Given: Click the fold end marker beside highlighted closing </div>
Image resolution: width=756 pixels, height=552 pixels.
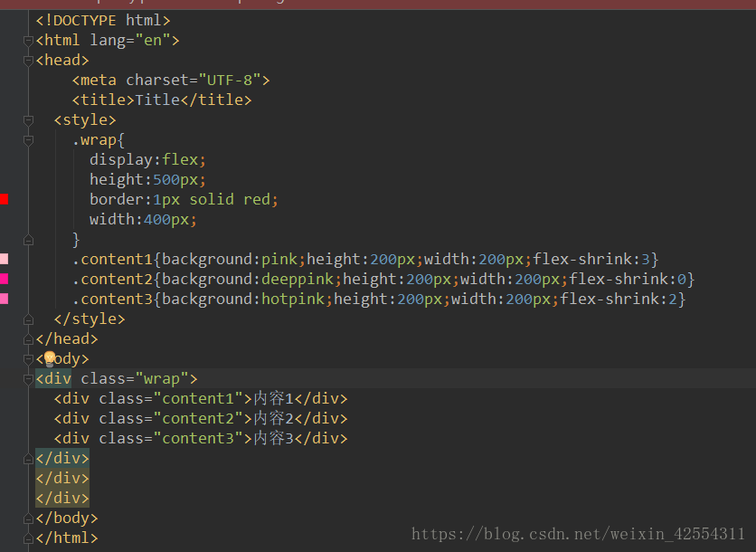Looking at the screenshot, I should click(28, 459).
